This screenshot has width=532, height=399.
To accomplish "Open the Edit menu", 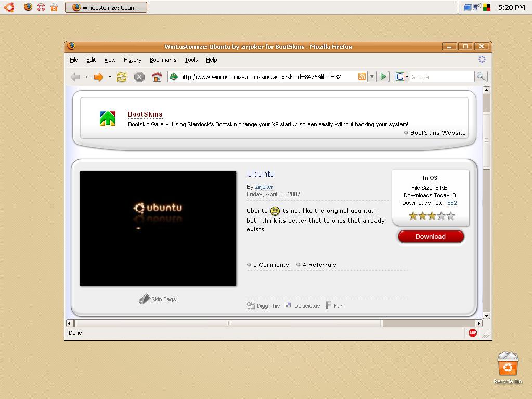I will click(91, 60).
